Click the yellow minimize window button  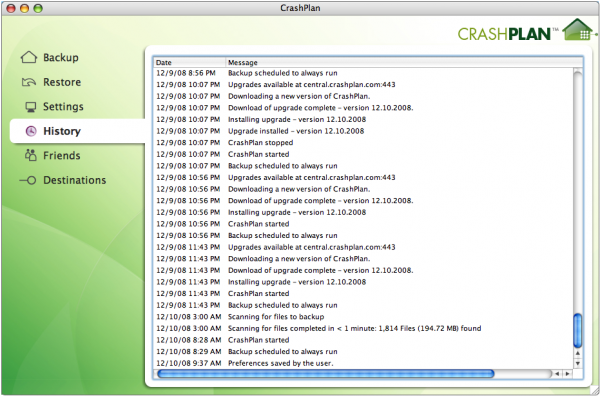pos(24,8)
